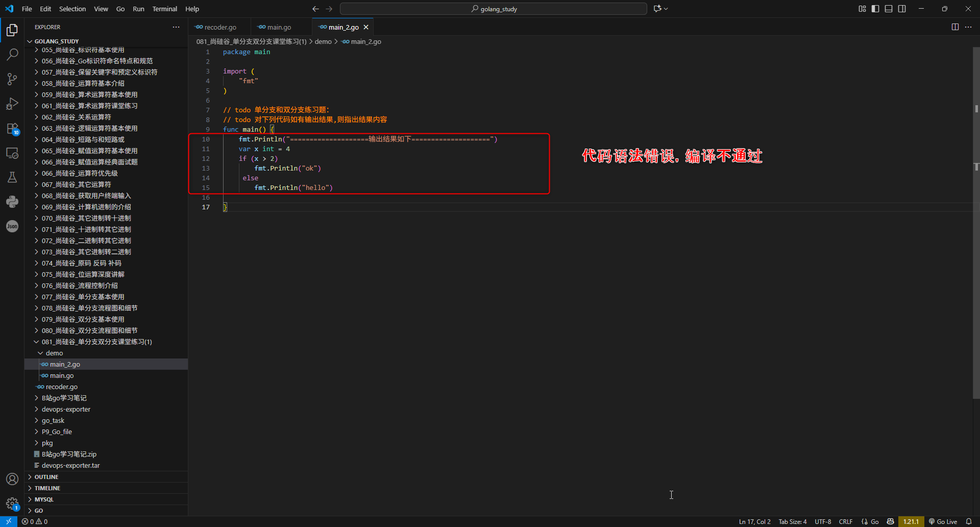
Task: Open Run and Debug view
Action: (x=12, y=104)
